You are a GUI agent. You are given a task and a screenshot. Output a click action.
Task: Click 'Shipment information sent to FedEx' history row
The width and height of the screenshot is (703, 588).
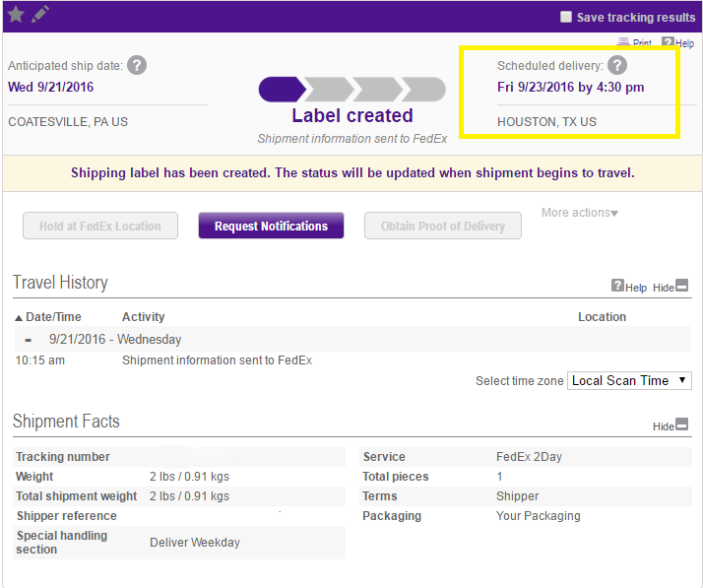(x=217, y=360)
